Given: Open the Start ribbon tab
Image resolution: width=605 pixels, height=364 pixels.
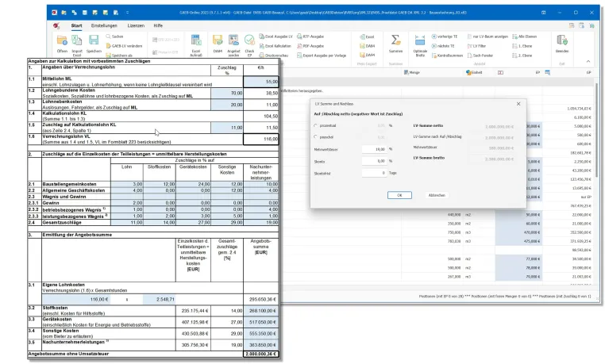Looking at the screenshot, I should [76, 26].
